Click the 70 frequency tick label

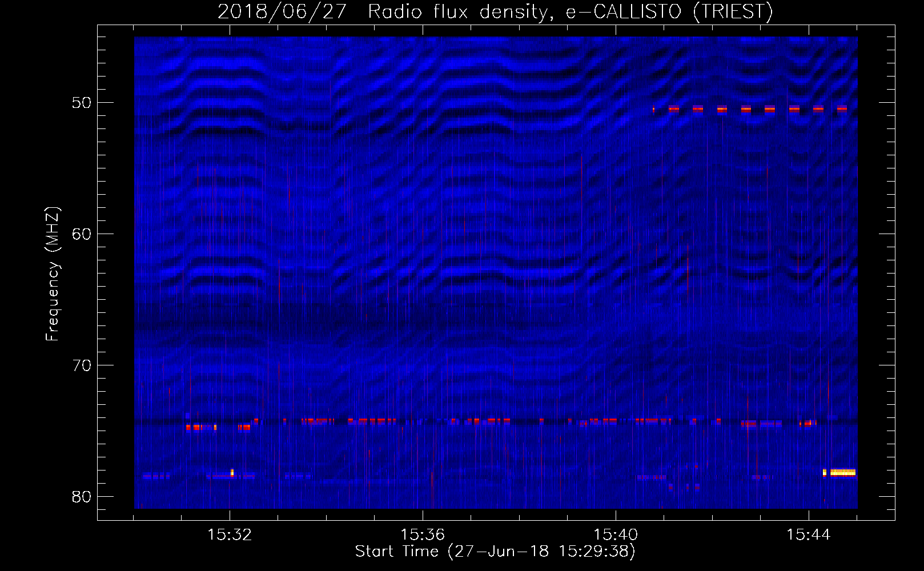tap(82, 365)
